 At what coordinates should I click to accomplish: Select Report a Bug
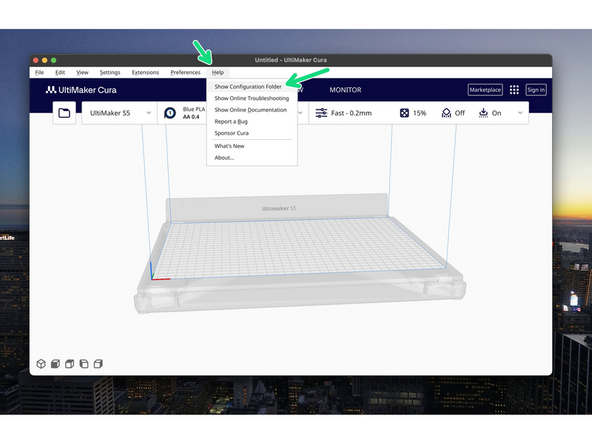[x=252, y=122]
